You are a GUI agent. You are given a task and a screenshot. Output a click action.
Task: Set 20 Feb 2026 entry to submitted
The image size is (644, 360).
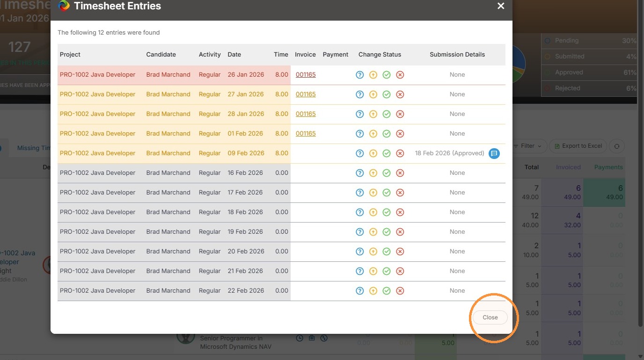coord(373,252)
